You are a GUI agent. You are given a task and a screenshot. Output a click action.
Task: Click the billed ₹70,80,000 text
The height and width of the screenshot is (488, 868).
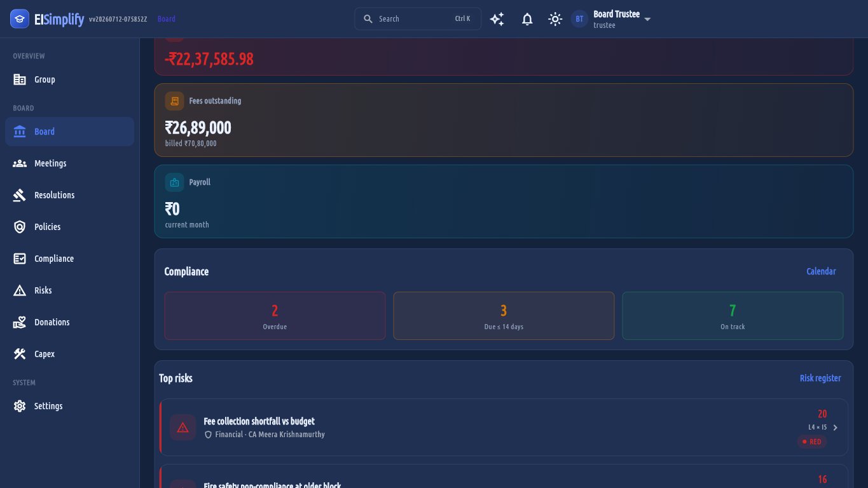tap(191, 144)
